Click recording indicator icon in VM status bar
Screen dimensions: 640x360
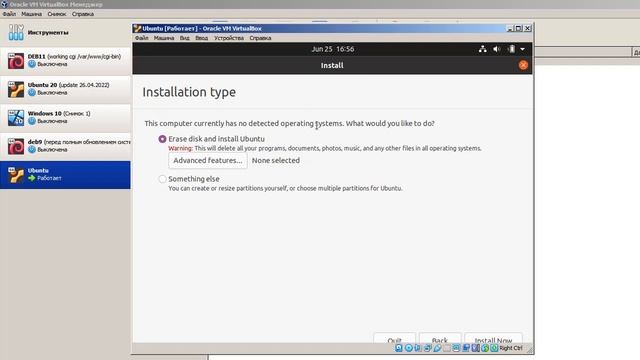(466, 348)
